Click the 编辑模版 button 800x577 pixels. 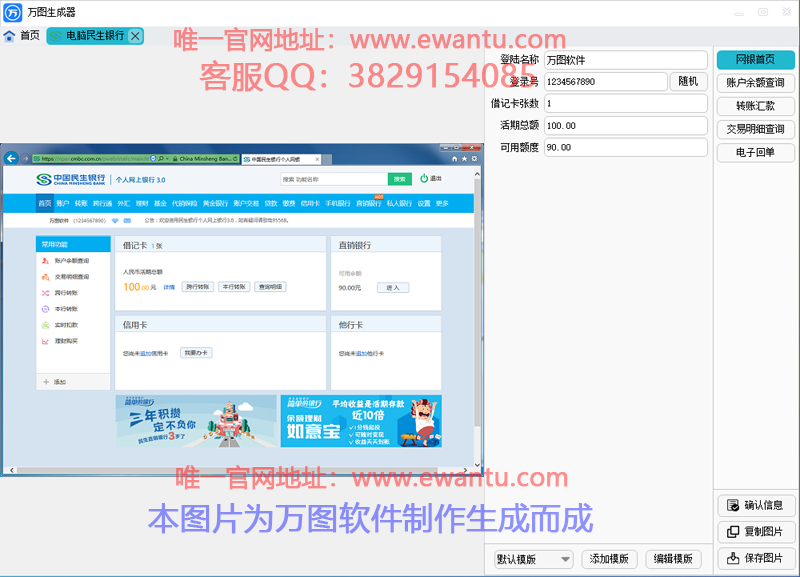(x=673, y=559)
